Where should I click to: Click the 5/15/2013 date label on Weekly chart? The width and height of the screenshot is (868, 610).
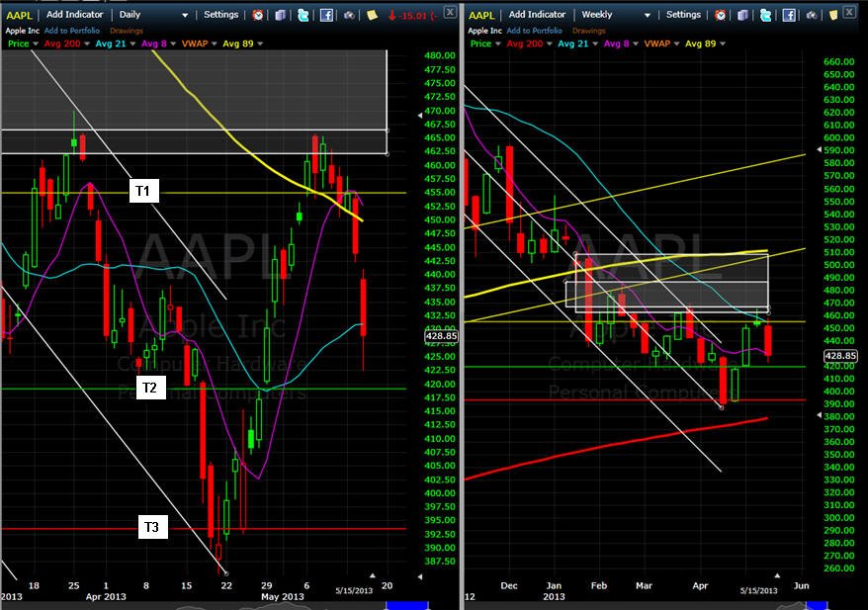(x=758, y=590)
